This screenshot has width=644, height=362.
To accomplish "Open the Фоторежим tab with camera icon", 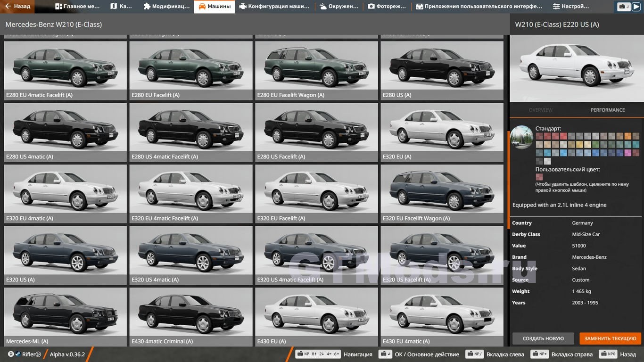I will pos(387,7).
